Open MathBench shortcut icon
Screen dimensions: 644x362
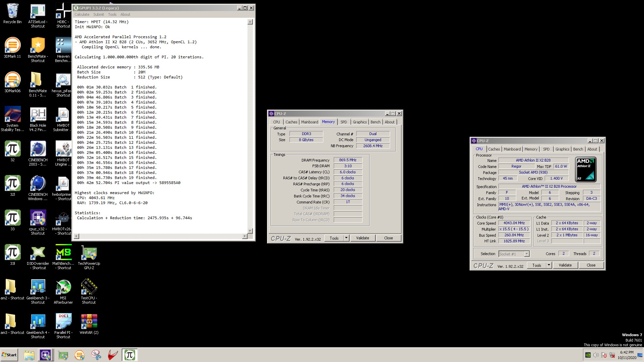[63, 257]
